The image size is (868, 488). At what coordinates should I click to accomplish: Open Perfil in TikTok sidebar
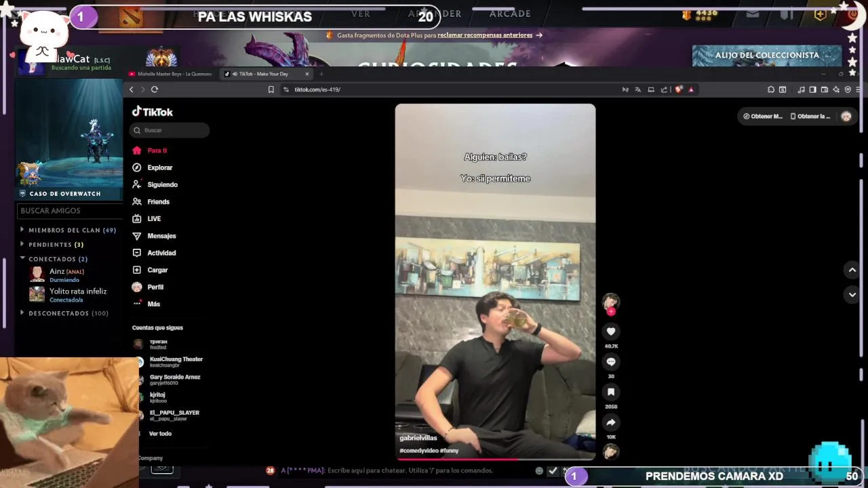click(x=148, y=287)
